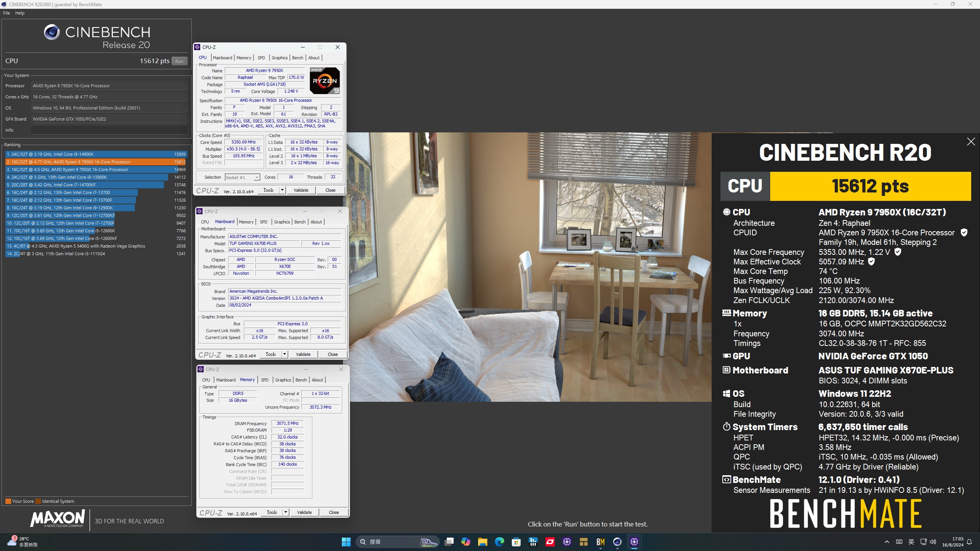The width and height of the screenshot is (980, 551).
Task: Click the Ryzen 9 logo in CPU-Z
Action: tap(325, 81)
